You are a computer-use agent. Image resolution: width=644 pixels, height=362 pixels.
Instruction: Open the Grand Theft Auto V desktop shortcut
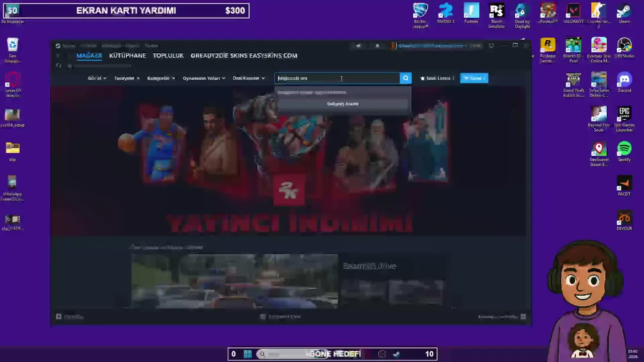(x=573, y=85)
